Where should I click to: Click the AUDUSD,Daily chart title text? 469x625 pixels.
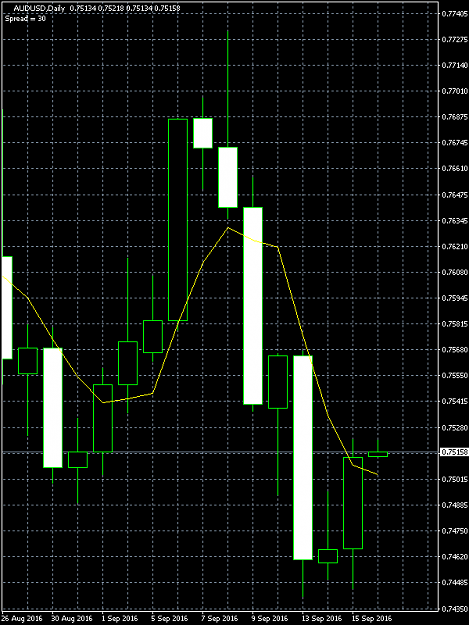click(x=39, y=8)
